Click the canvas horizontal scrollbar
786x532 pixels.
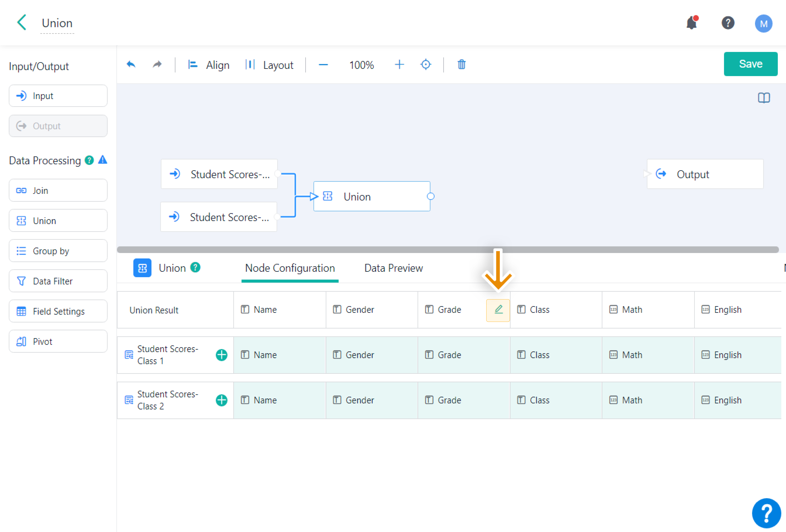(448, 250)
